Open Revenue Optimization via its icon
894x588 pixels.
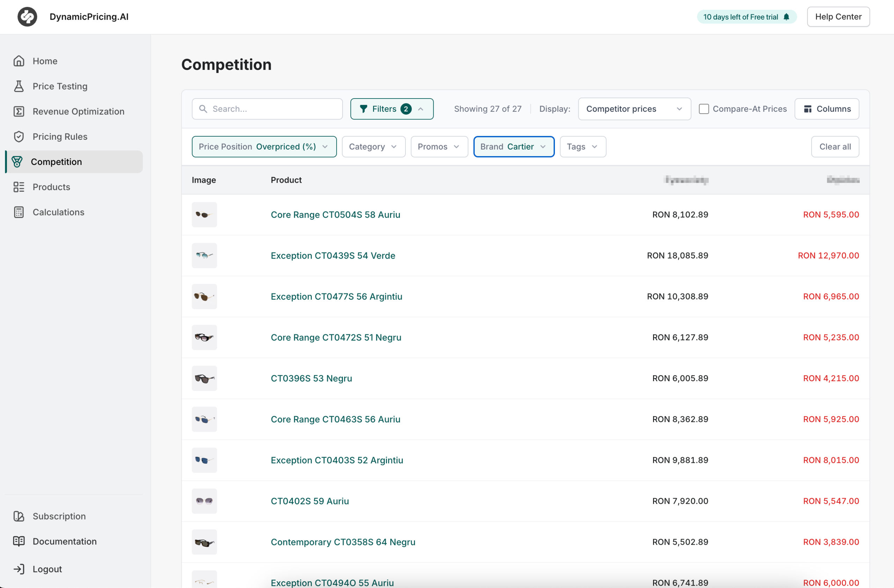(x=19, y=111)
